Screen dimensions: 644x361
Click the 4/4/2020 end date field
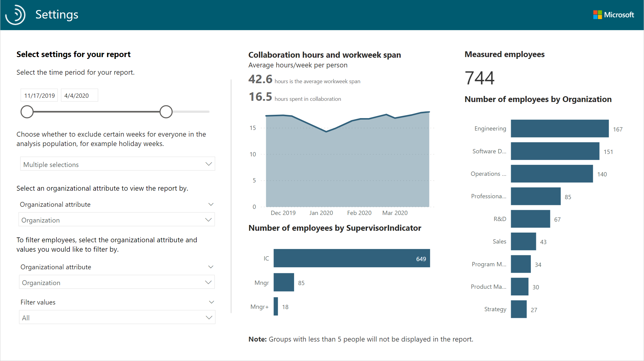(x=79, y=95)
